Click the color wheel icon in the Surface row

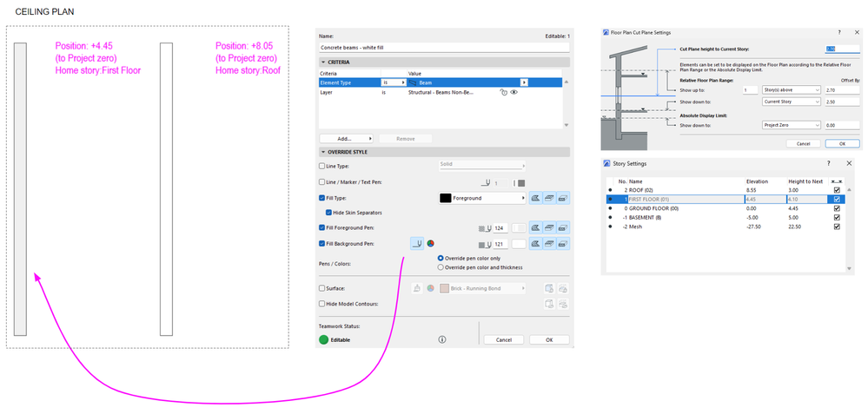[430, 288]
